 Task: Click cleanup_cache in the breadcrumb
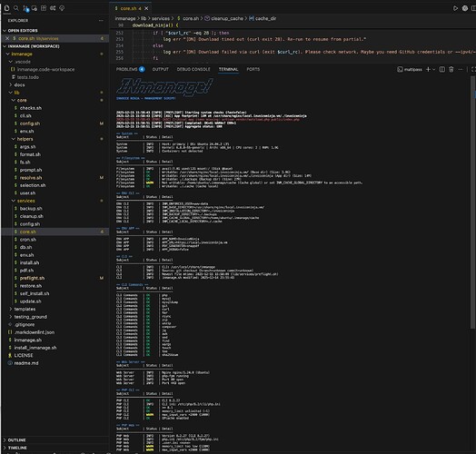[227, 19]
